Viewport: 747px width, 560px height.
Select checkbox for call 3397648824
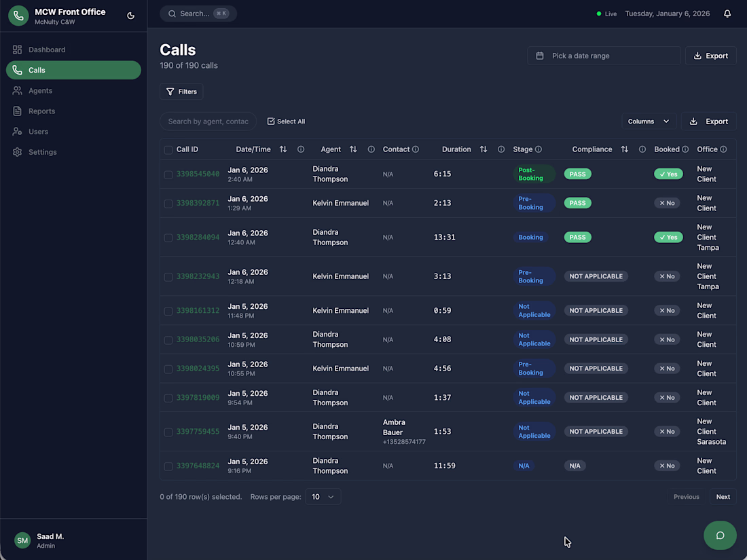168,466
